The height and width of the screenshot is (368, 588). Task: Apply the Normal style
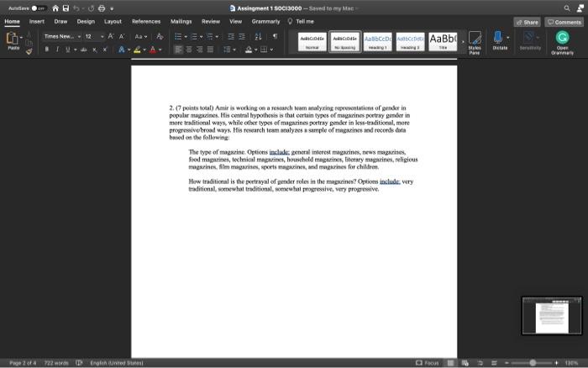coord(312,41)
